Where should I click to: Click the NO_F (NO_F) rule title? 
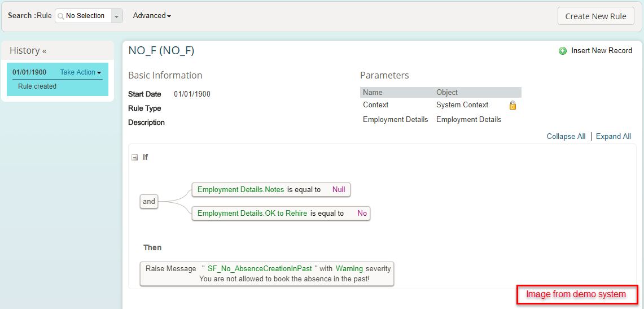click(161, 50)
